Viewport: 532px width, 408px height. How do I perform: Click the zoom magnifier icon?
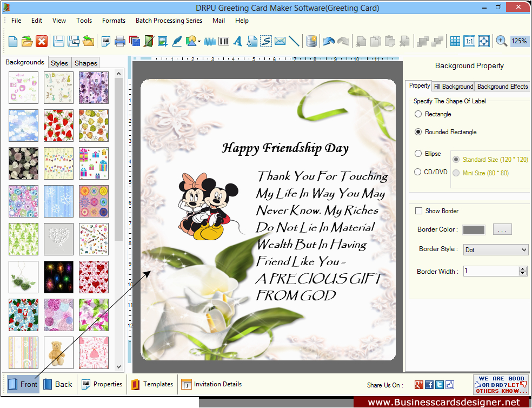[501, 41]
